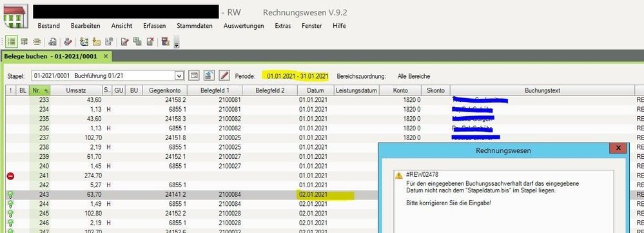Close the Belege buchen tab
The height and width of the screenshot is (233, 644).
pyautogui.click(x=106, y=56)
